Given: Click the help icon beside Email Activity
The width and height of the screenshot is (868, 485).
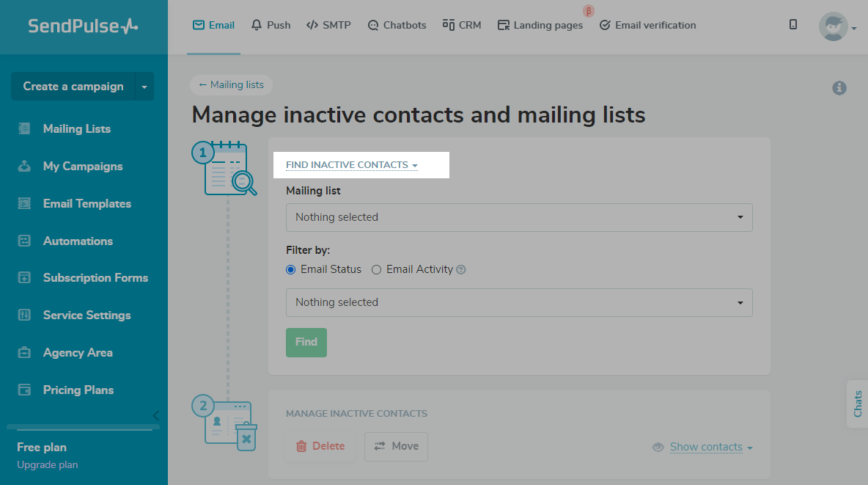Looking at the screenshot, I should coord(461,270).
